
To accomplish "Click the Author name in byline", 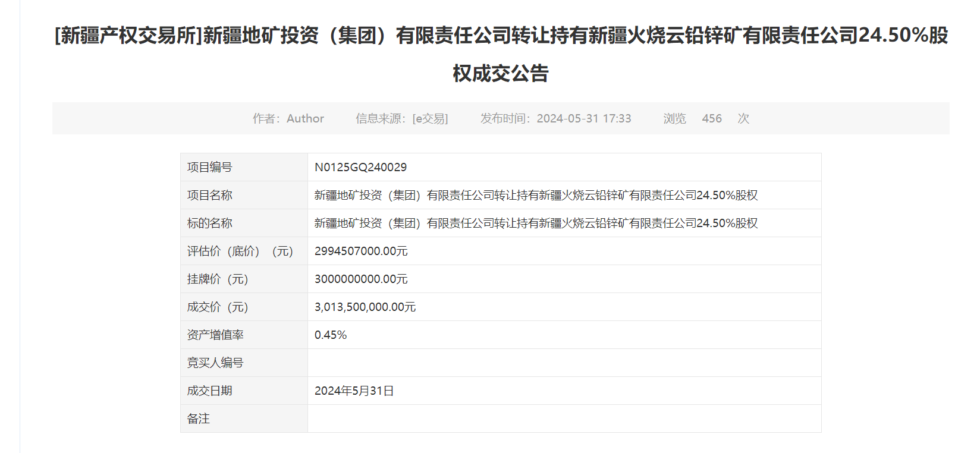I will click(x=305, y=118).
